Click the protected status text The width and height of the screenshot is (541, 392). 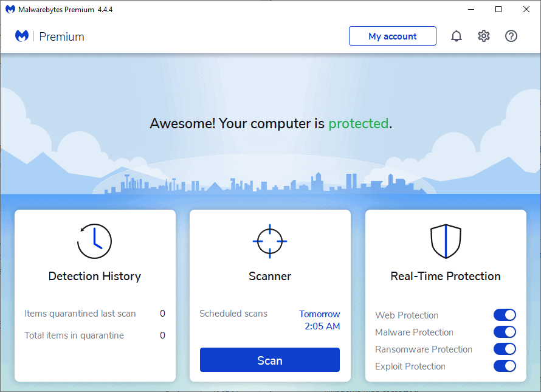358,123
